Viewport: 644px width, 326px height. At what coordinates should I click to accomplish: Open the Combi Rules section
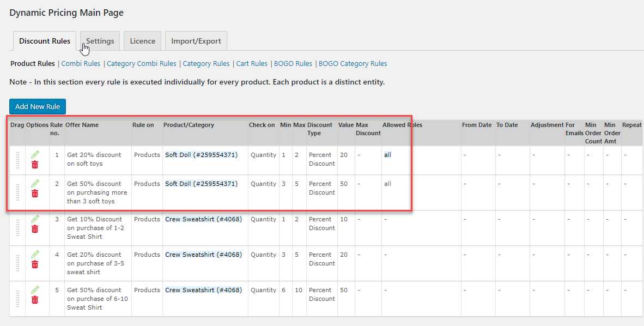pos(81,64)
